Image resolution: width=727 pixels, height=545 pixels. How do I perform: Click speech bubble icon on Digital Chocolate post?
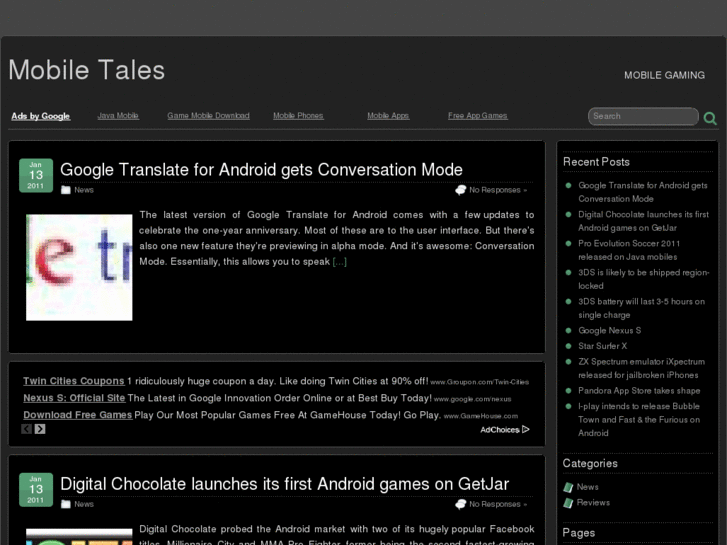(x=460, y=504)
